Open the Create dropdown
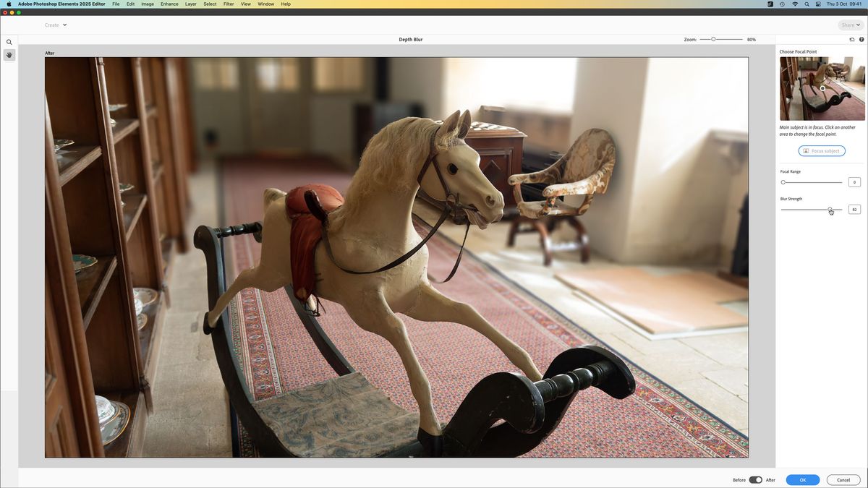 point(56,25)
